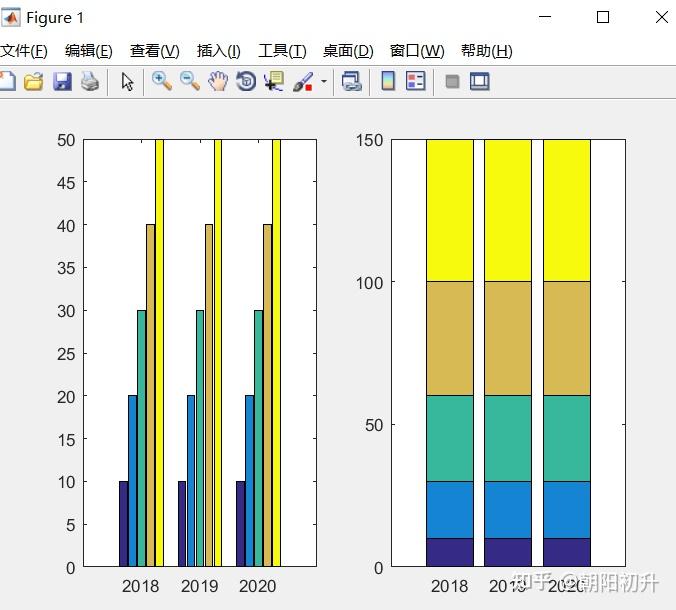Open the 桌面(D) menu
Image resolution: width=676 pixels, height=610 pixels.
click(348, 51)
